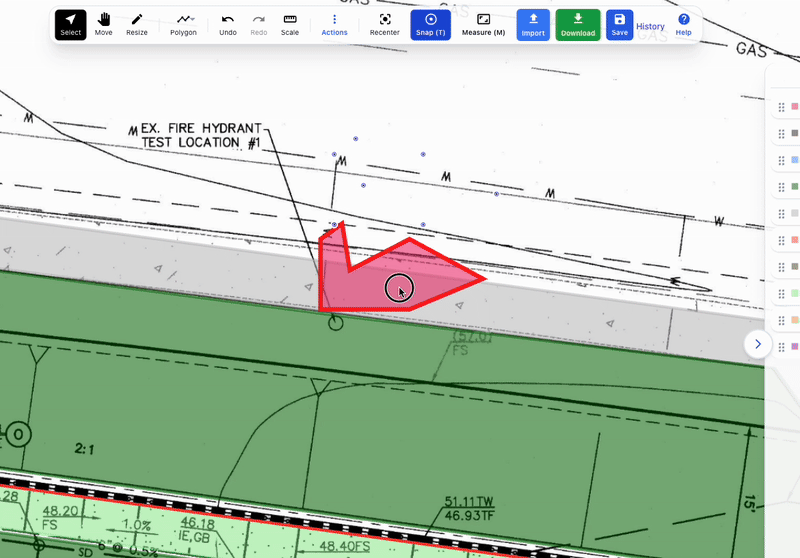The width and height of the screenshot is (800, 558).
Task: Open the Polygon tool dropdown
Action: (x=184, y=24)
